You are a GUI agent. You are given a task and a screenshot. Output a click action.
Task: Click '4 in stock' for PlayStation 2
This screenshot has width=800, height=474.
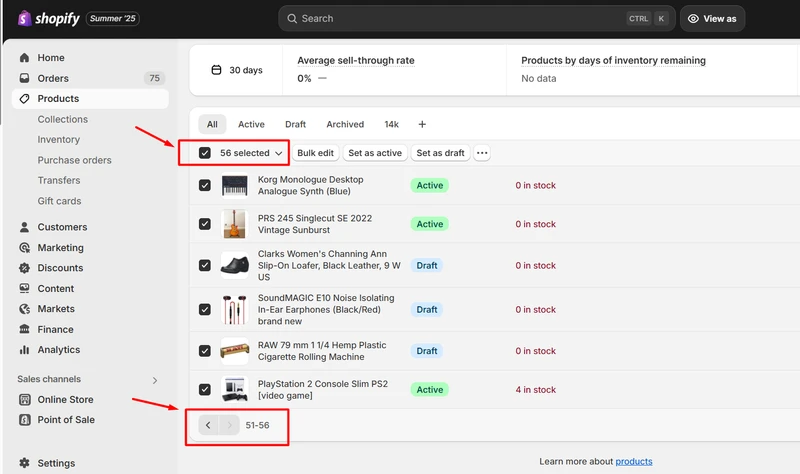[x=535, y=389]
